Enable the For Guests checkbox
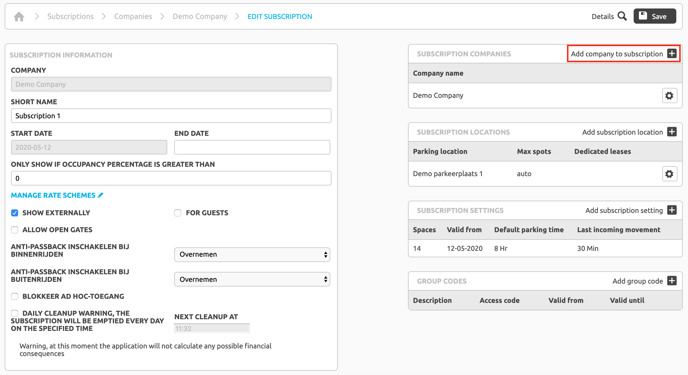 (178, 213)
